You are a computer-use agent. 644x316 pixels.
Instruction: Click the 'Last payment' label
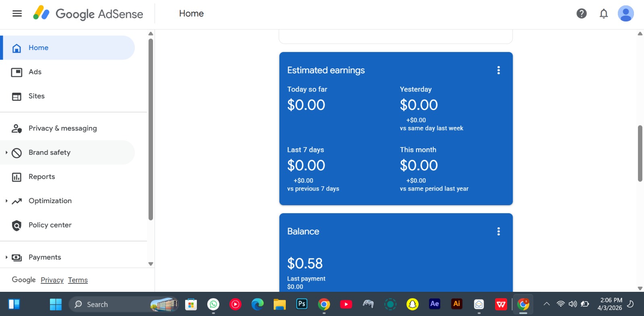click(306, 279)
